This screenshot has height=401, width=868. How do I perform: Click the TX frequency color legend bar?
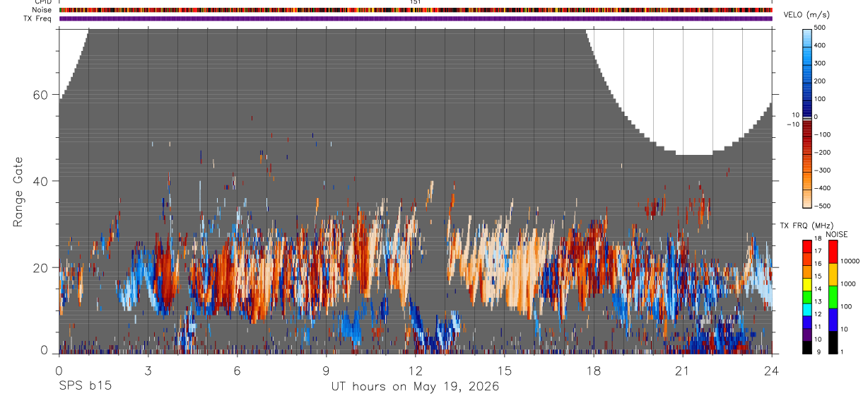807,297
